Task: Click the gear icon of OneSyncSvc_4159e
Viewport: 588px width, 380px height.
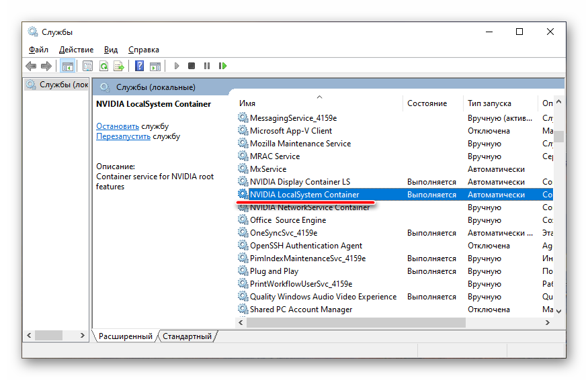Action: click(243, 232)
